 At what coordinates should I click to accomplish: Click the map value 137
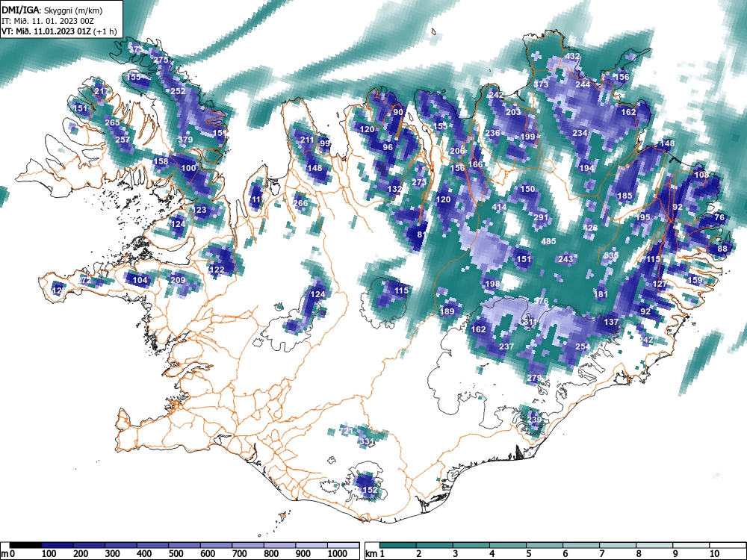pos(611,323)
